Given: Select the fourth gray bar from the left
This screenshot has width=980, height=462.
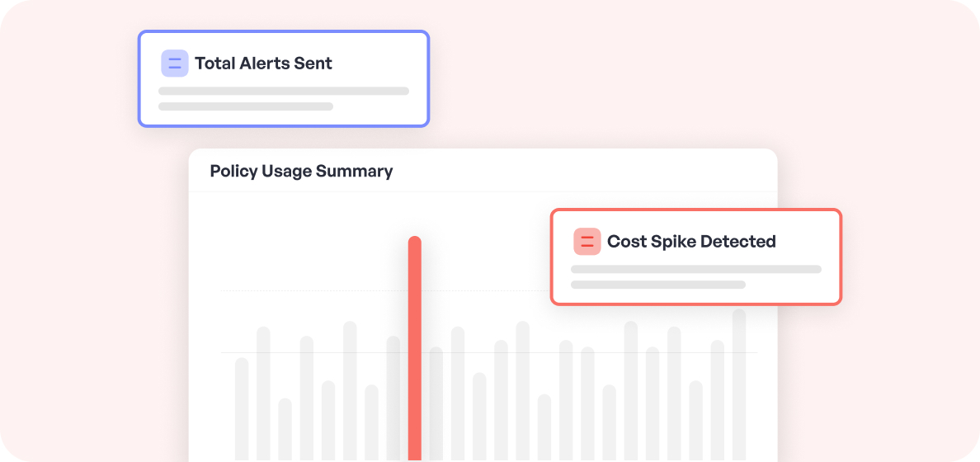Looking at the screenshot, I should (307, 398).
